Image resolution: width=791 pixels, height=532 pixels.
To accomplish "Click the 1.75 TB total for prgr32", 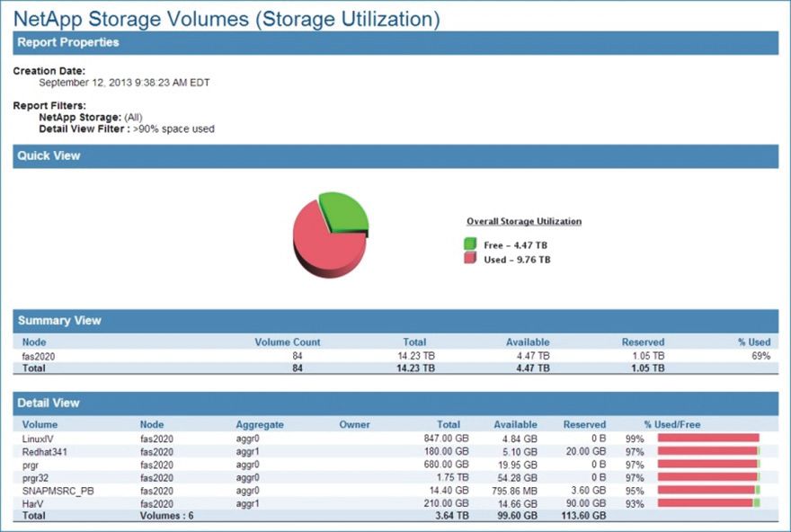I will coord(452,477).
